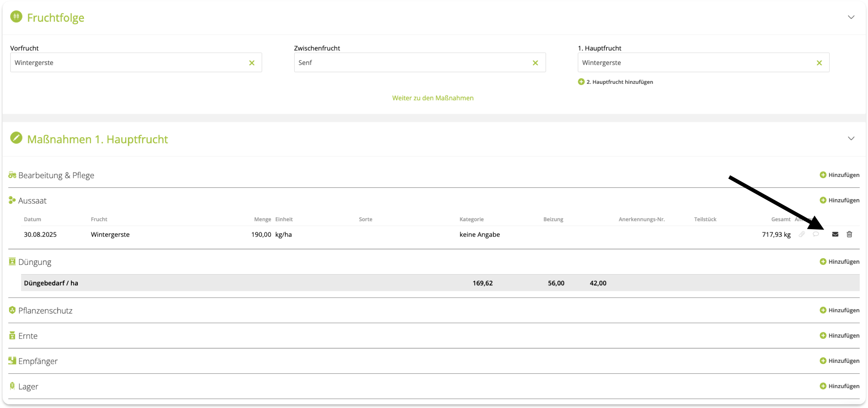Clear Zwischenfrucht Senf with green X
The image size is (868, 408).
tap(535, 63)
